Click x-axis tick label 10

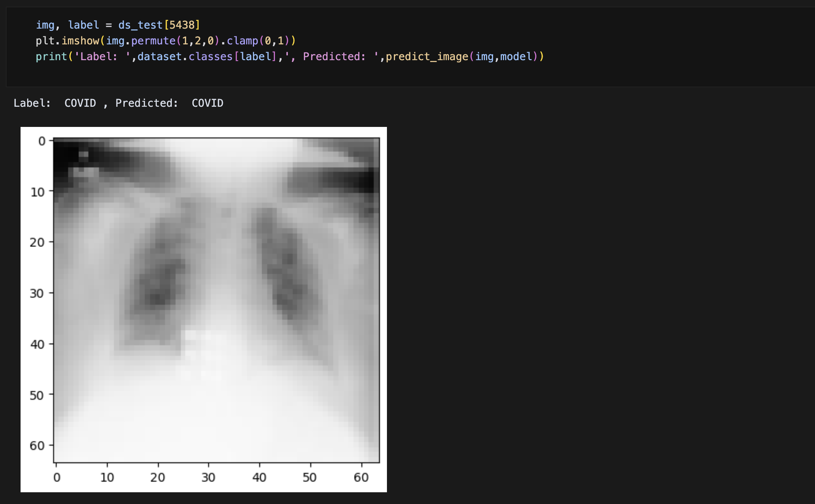click(x=107, y=477)
